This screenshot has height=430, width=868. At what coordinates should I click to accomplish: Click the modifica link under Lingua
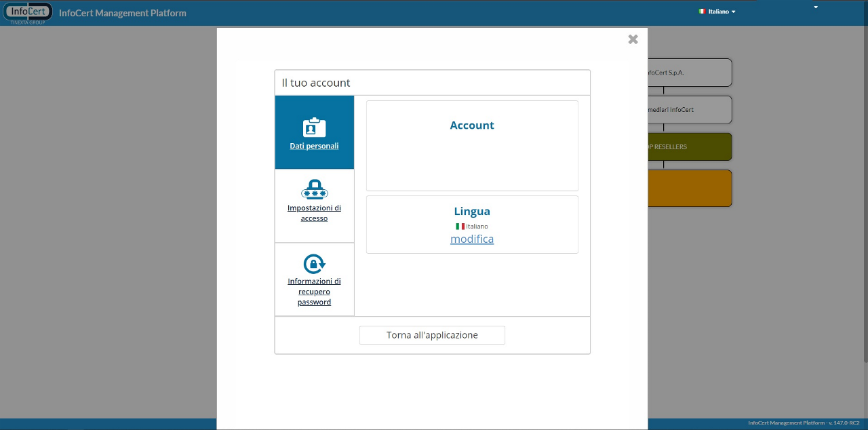click(472, 239)
